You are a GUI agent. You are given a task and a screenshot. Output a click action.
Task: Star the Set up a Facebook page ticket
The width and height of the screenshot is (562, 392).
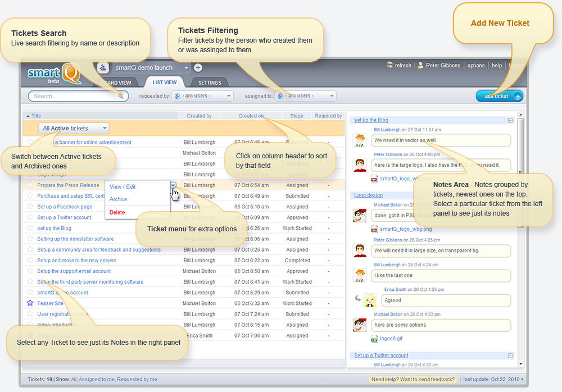click(x=30, y=207)
